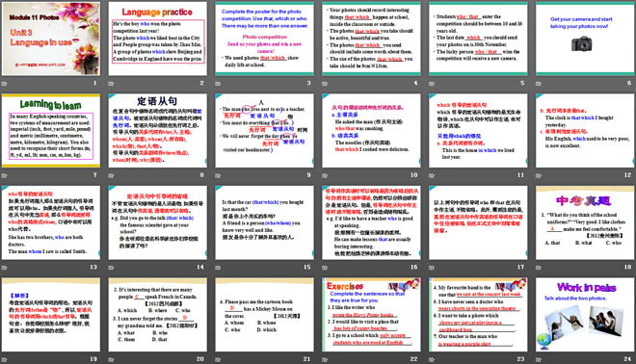Click the animation star icon under slide 2

(111, 84)
